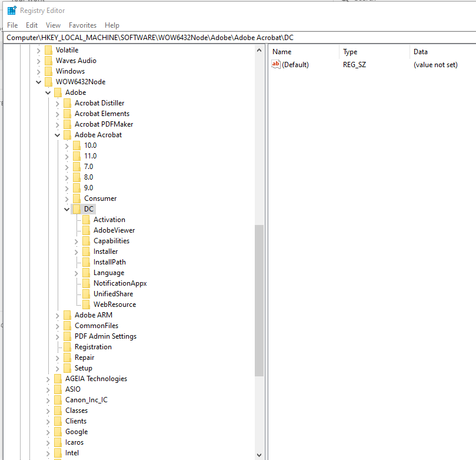Click the WebResource folder icon
476x460 pixels.
85,304
